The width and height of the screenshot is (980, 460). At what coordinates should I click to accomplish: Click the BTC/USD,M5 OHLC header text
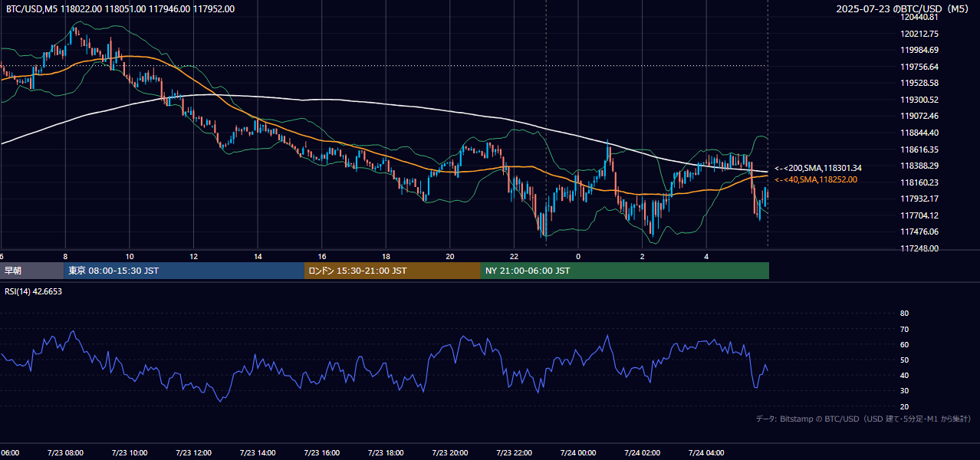[120, 9]
